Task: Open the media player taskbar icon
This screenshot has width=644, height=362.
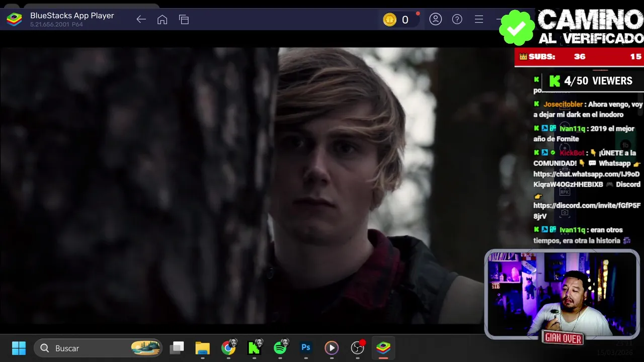Action: pyautogui.click(x=331, y=347)
